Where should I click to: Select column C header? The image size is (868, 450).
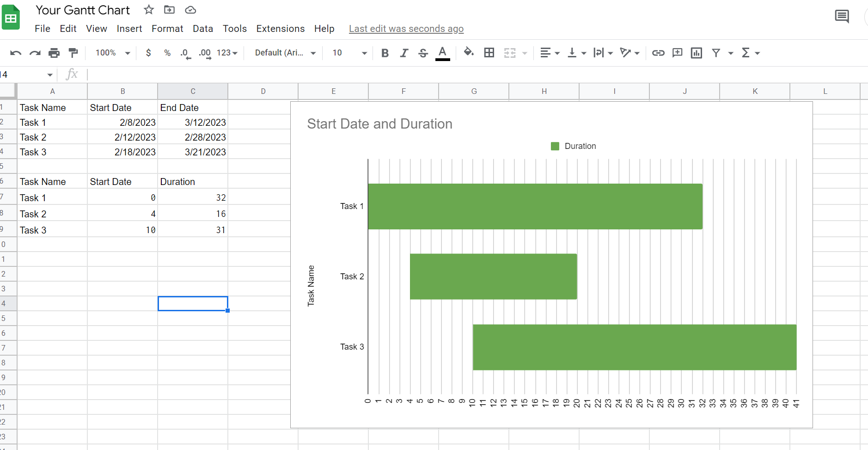(x=193, y=91)
